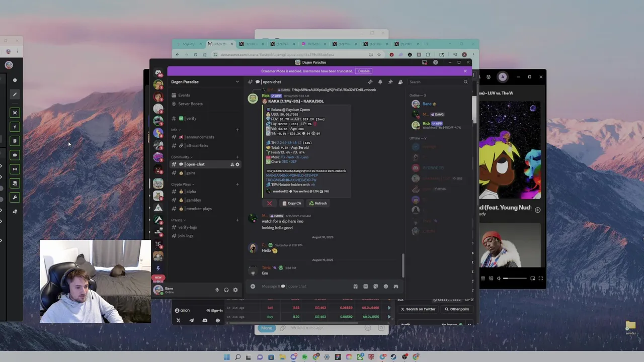
Task: Click the Refresh button under KAKA embed
Action: point(317,203)
